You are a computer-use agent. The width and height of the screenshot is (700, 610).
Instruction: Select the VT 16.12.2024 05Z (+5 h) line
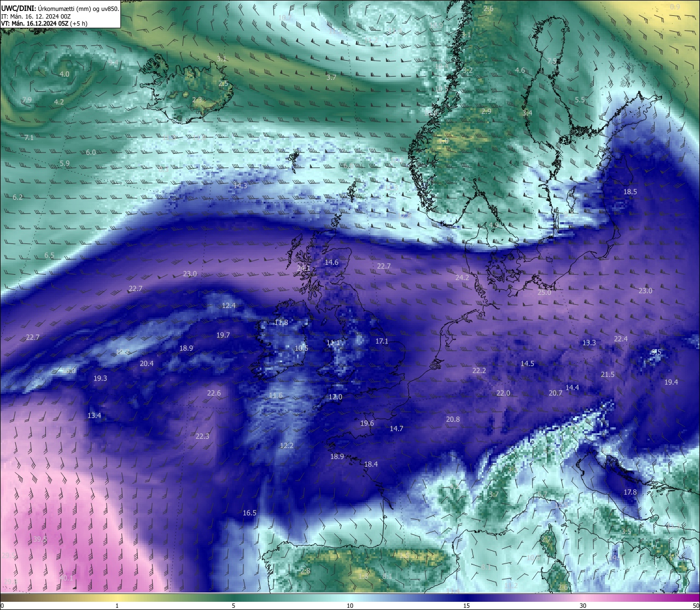tap(44, 24)
